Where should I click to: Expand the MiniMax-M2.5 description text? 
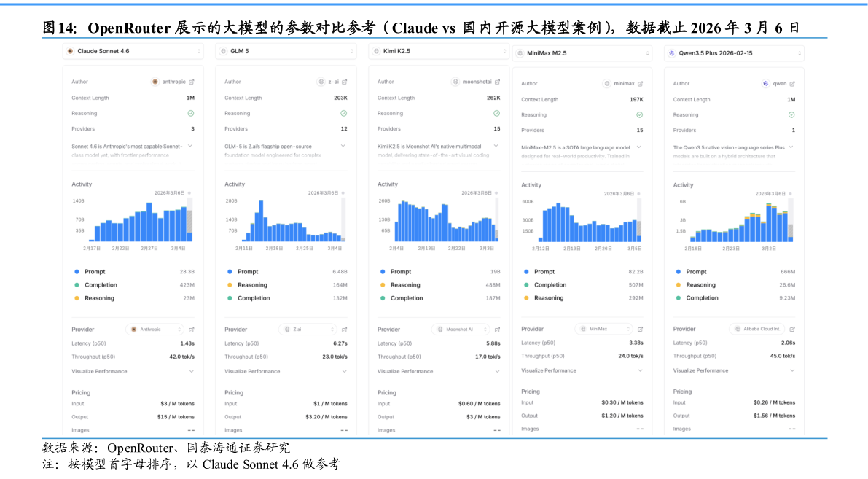point(639,147)
